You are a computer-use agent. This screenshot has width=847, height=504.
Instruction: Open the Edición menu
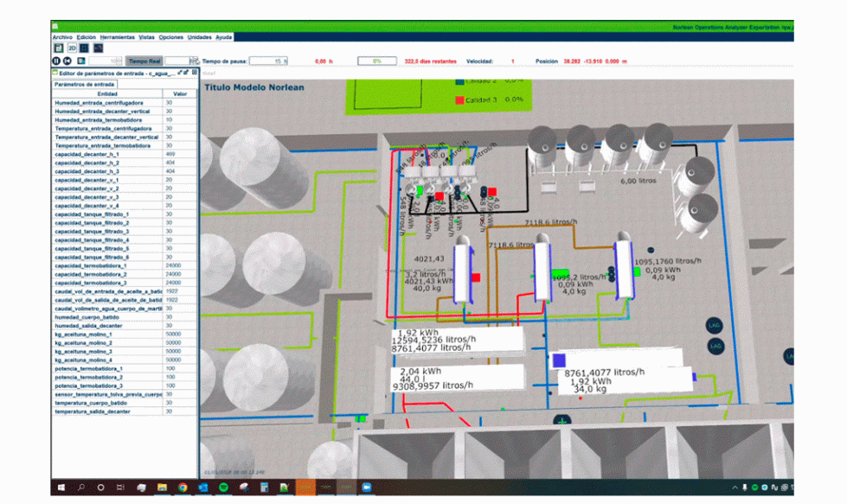[x=87, y=37]
